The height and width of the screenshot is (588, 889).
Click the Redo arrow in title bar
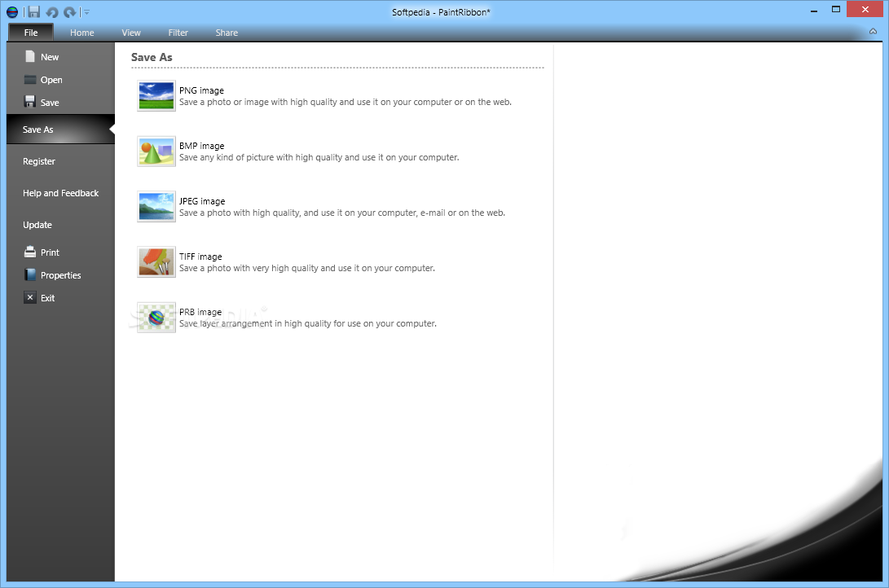70,12
